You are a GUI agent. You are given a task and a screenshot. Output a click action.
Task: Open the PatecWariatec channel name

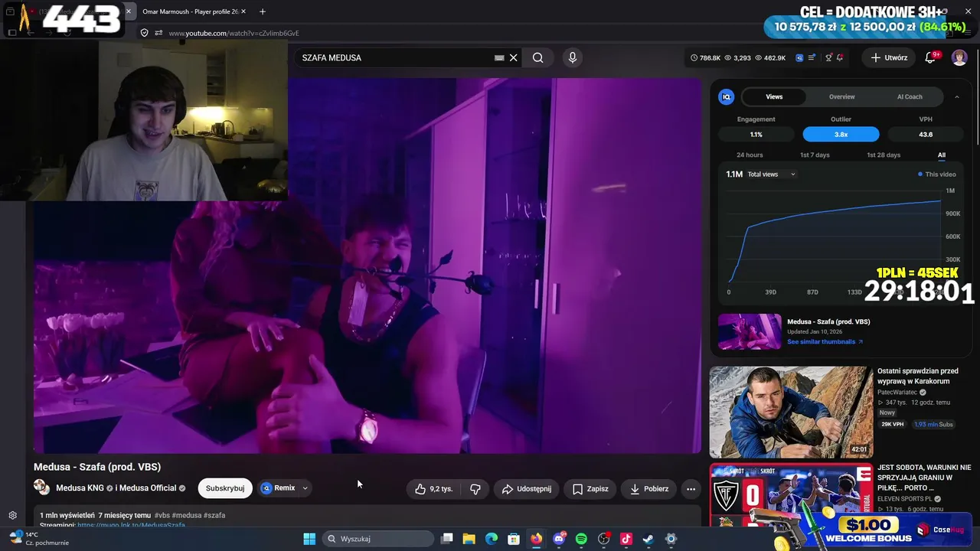(x=897, y=393)
